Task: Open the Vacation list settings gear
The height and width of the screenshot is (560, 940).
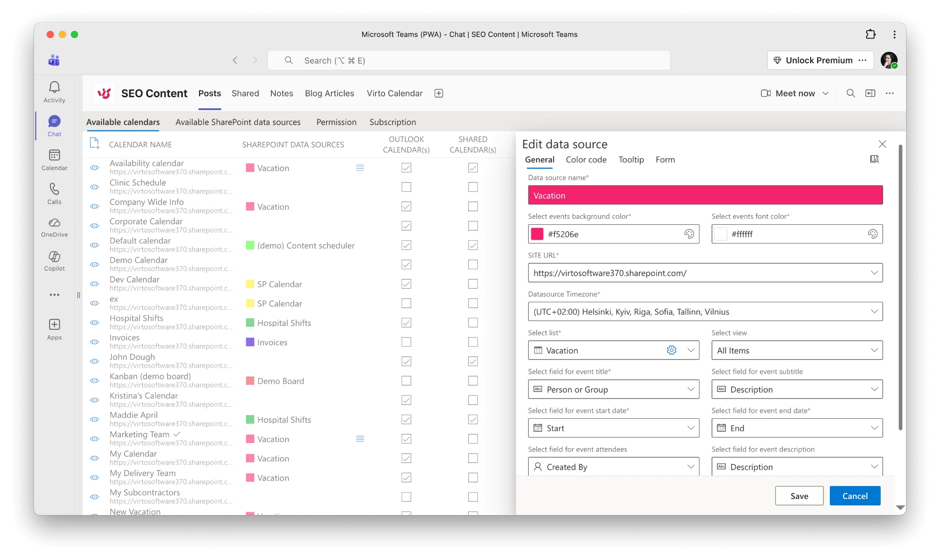Action: click(x=671, y=350)
